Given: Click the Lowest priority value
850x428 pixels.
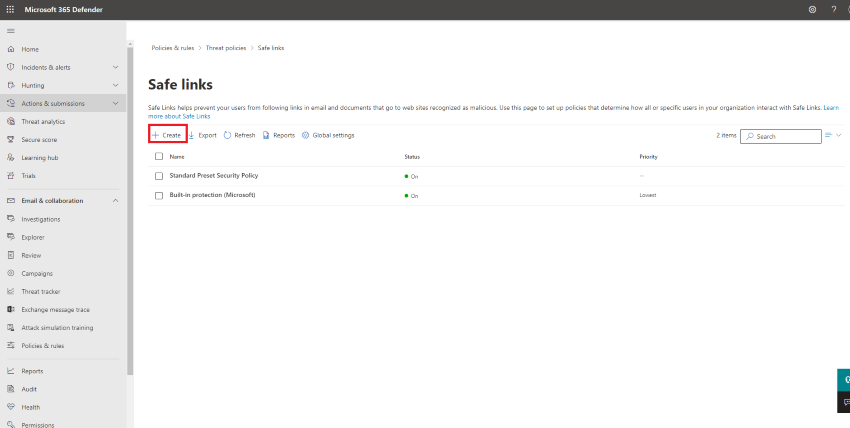Looking at the screenshot, I should point(648,195).
